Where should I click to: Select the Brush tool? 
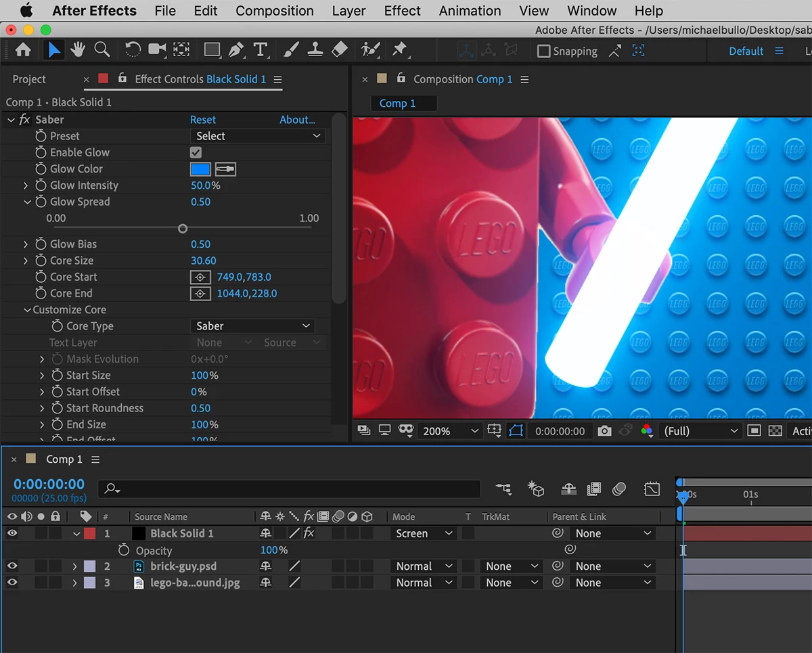click(291, 49)
